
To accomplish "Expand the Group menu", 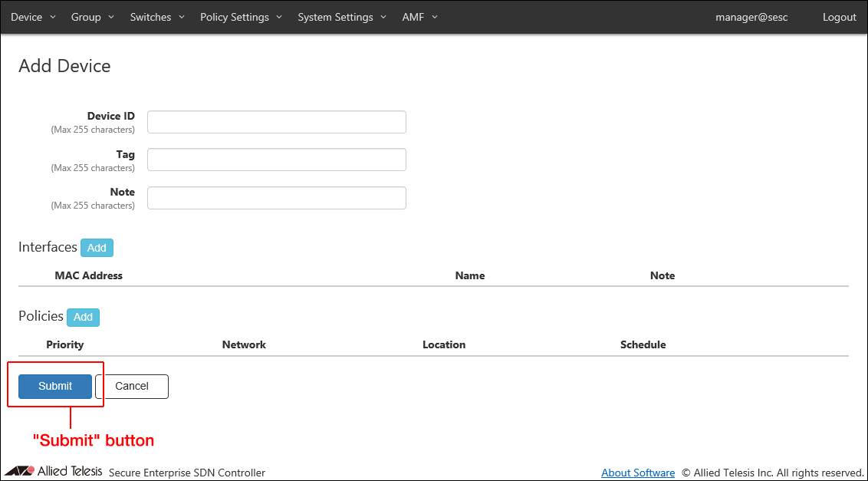I will coord(92,17).
